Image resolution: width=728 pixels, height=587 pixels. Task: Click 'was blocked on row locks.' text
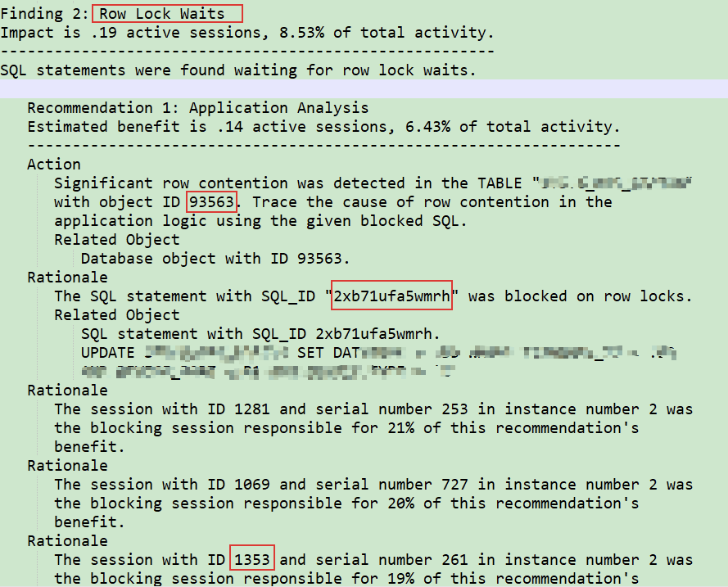(x=581, y=296)
